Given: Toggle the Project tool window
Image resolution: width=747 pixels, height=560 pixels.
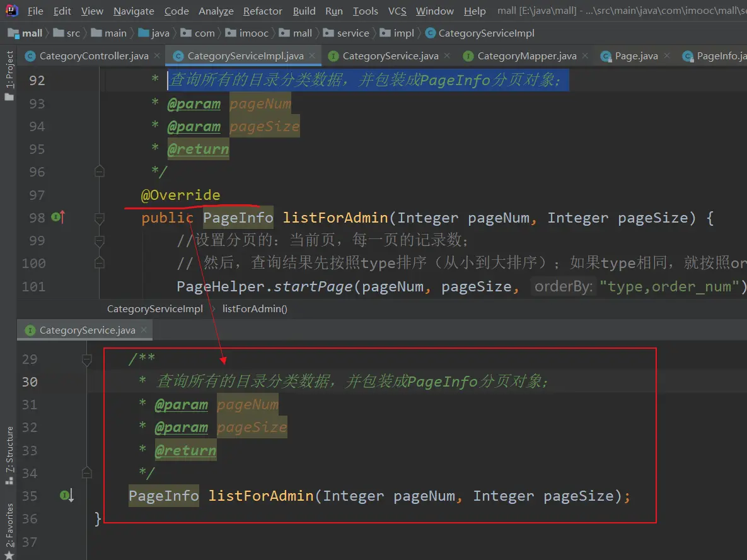Looking at the screenshot, I should tap(9, 76).
